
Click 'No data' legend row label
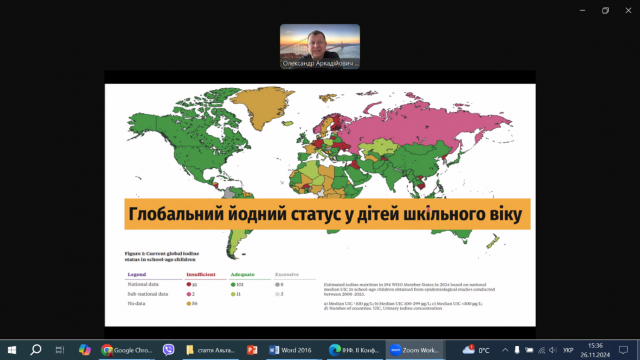click(x=136, y=303)
